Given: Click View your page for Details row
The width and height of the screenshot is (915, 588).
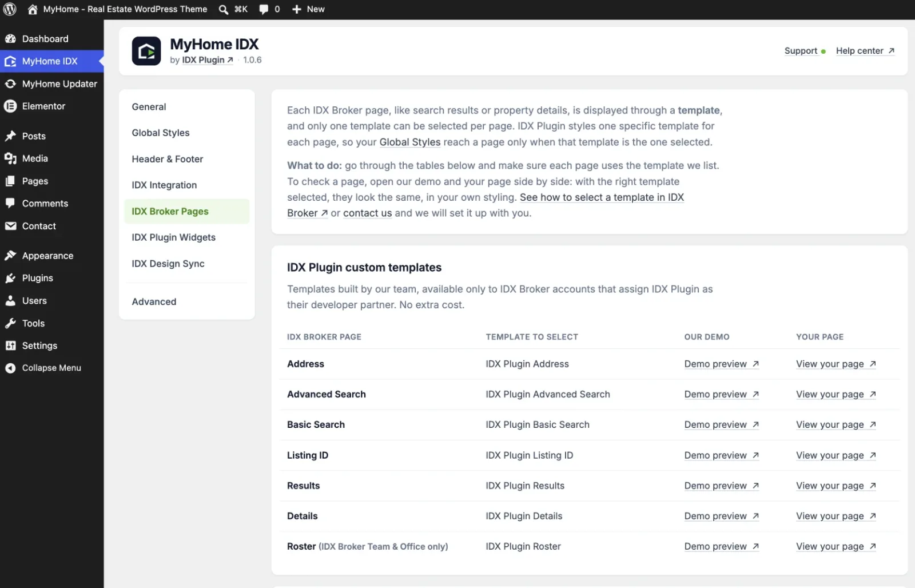Looking at the screenshot, I should pyautogui.click(x=836, y=516).
